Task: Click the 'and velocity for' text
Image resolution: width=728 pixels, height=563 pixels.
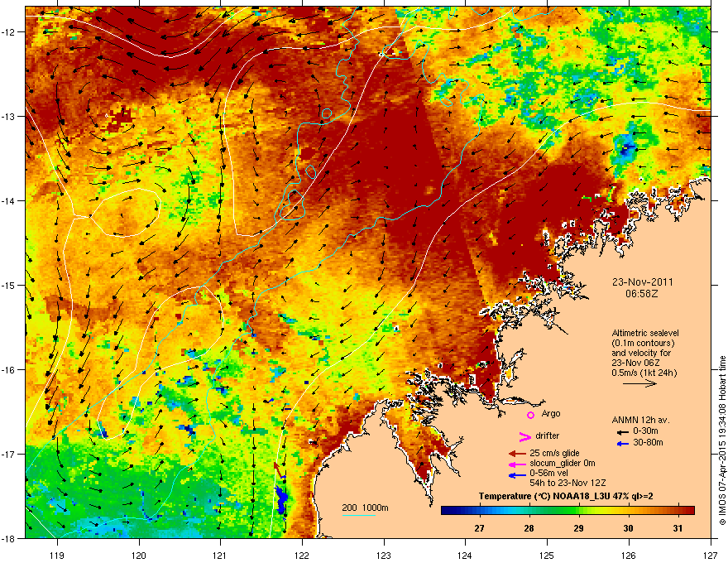Action: coord(640,353)
